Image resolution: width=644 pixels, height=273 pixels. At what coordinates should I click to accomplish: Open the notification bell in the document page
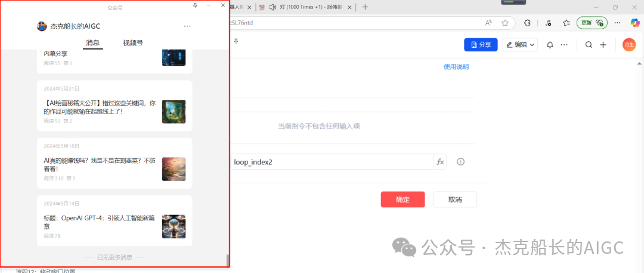click(550, 45)
